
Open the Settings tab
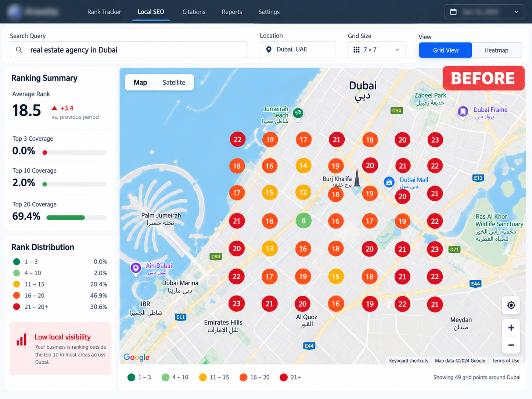click(x=269, y=12)
